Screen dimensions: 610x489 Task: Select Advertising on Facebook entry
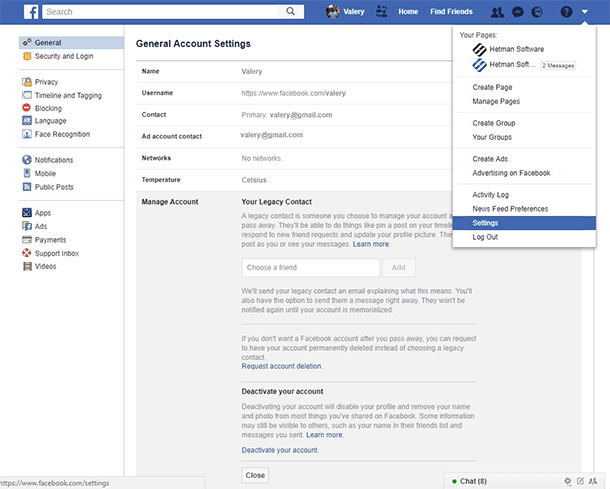(511, 173)
